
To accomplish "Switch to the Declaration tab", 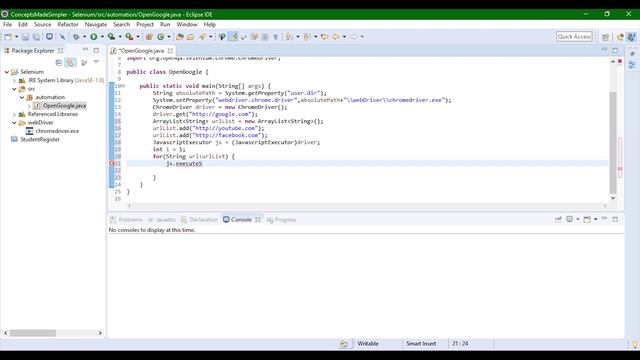I will click(200, 220).
